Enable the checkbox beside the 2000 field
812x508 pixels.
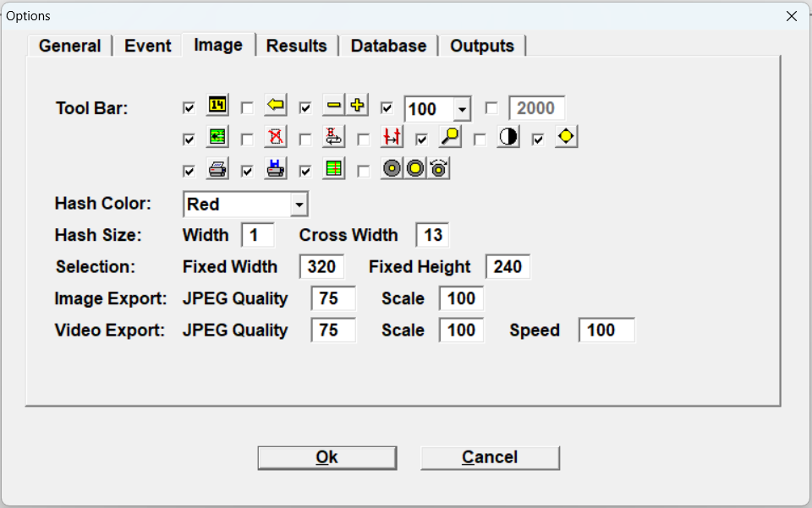491,108
